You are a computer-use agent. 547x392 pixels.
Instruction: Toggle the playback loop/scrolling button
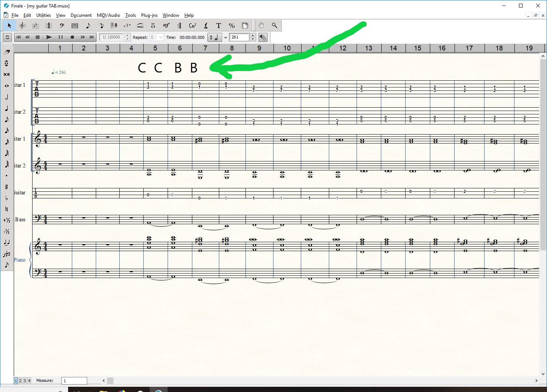point(7,37)
